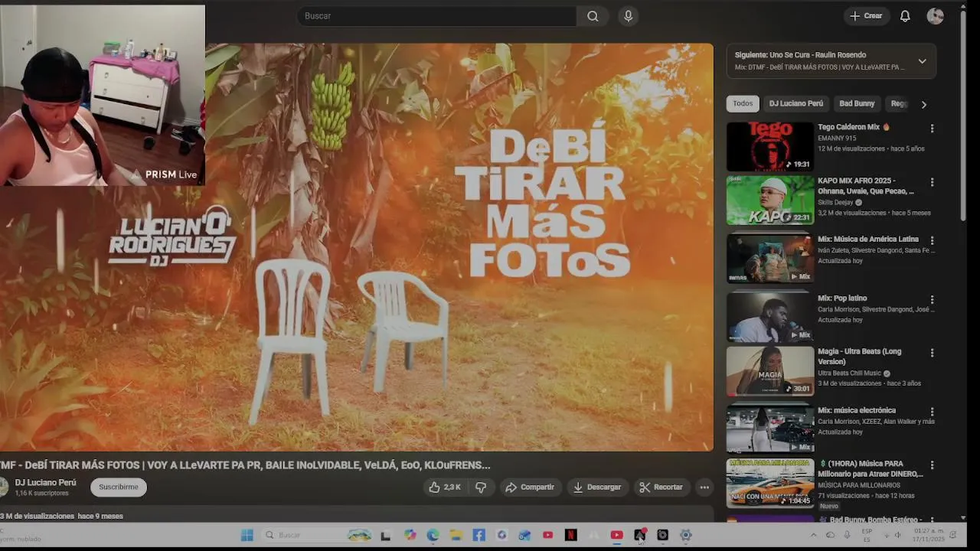This screenshot has height=551, width=980.
Task: Show hidden system tray icons
Action: (813, 535)
